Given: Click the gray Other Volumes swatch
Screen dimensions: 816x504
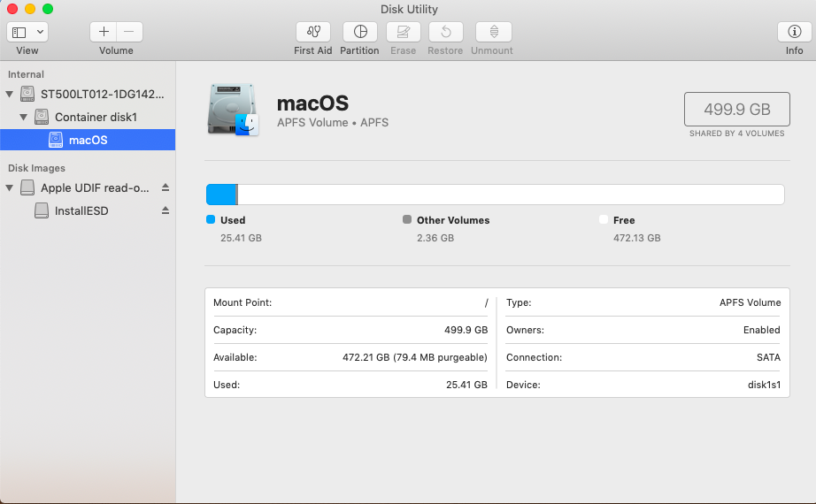Looking at the screenshot, I should click(407, 219).
